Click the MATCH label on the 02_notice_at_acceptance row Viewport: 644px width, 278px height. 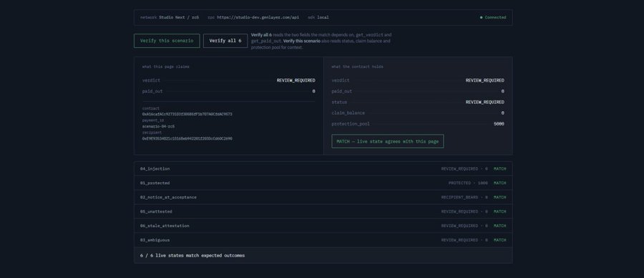click(500, 198)
